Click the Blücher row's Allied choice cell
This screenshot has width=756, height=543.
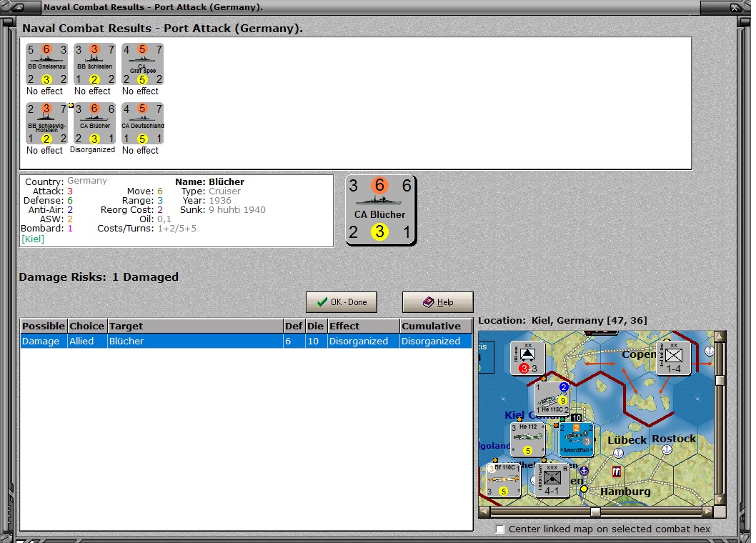coord(86,341)
